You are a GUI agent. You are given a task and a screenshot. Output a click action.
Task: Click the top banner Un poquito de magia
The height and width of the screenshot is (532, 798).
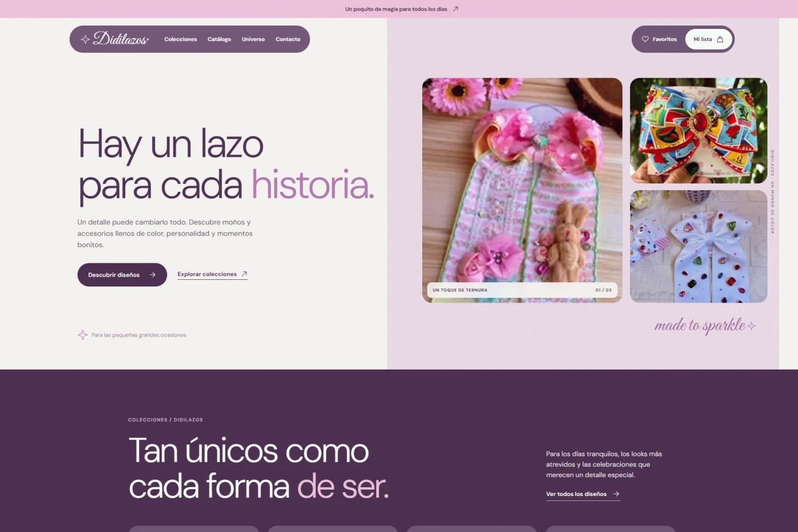(x=402, y=9)
